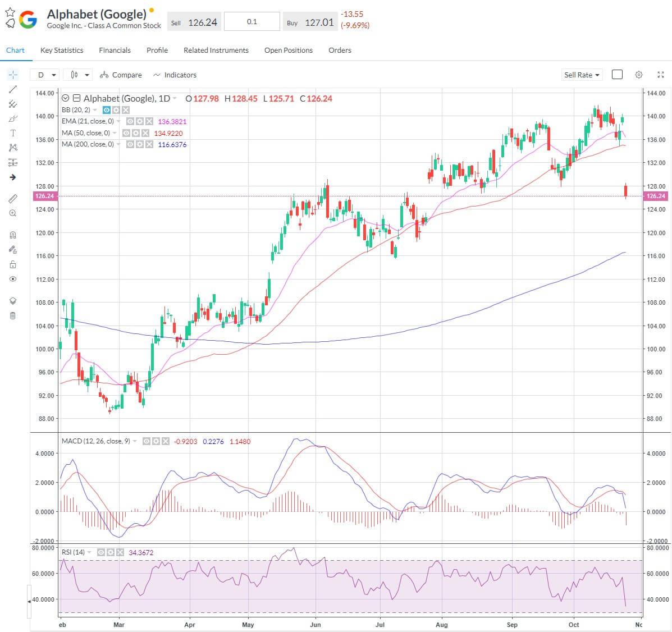Open the Financials tab

(115, 50)
